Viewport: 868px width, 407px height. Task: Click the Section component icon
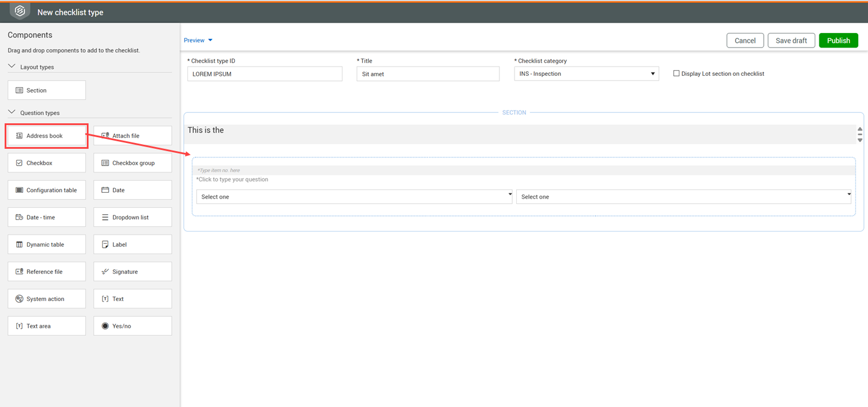pyautogui.click(x=19, y=90)
